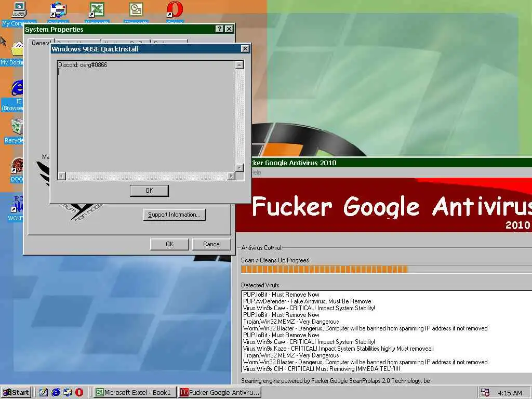Viewport: 532px width, 399px height.
Task: Click OK button in System Properties
Action: 170,244
